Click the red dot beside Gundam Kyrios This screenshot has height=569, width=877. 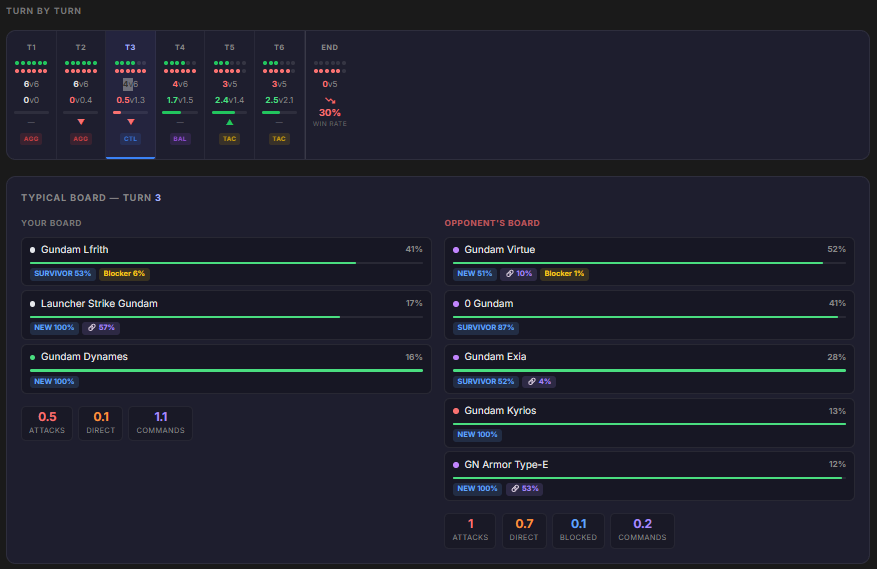[x=456, y=411]
